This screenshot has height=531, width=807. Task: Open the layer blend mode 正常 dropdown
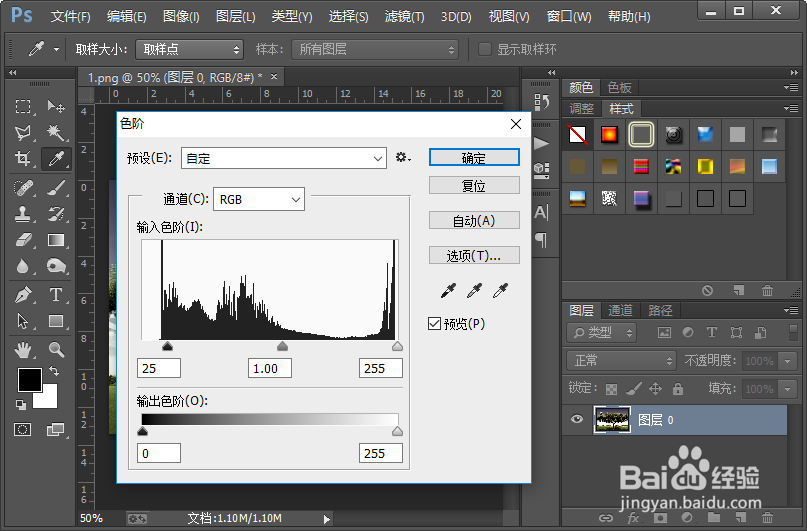[x=621, y=361]
